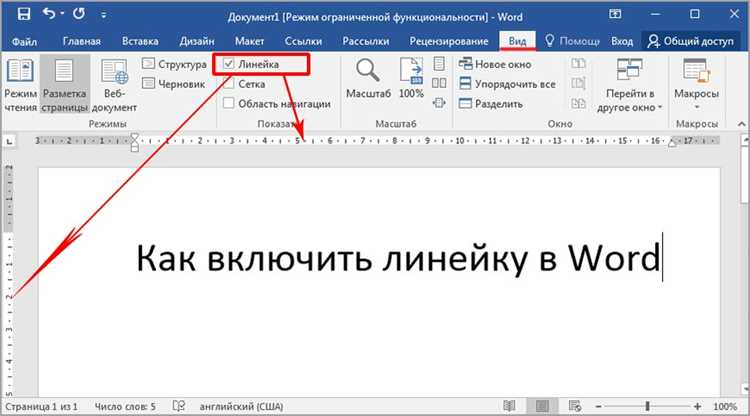Switch to the Рецензирование tab
The image size is (750, 416).
click(449, 41)
